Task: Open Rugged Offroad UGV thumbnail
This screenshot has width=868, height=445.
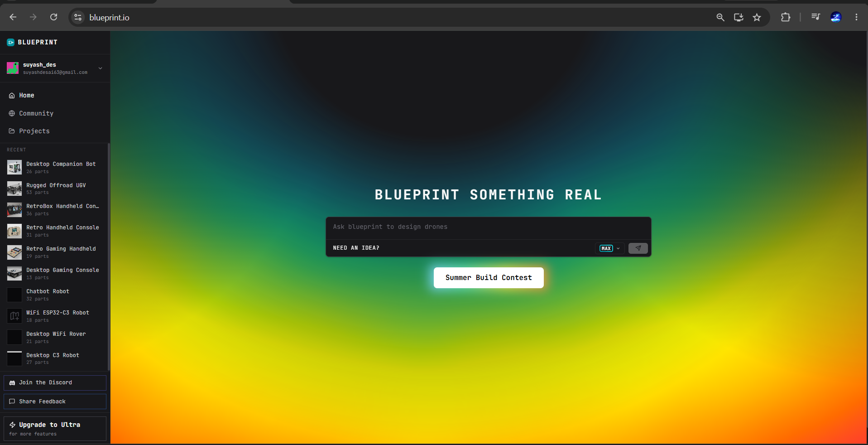Action: coord(14,189)
